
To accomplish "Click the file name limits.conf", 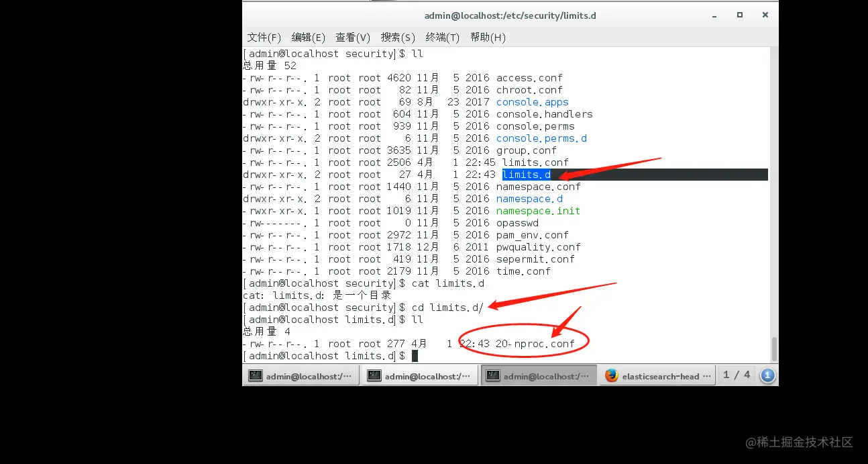I will [535, 163].
